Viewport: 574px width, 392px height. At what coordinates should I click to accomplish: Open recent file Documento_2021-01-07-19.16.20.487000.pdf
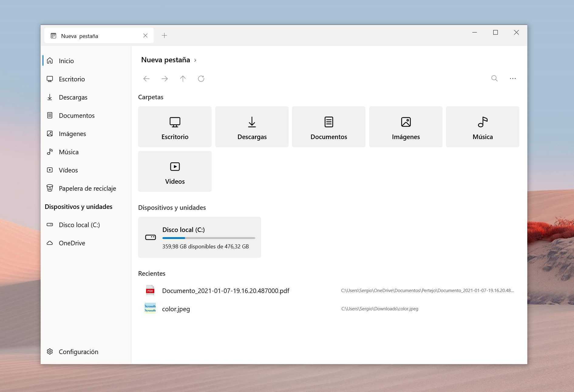[329, 291]
